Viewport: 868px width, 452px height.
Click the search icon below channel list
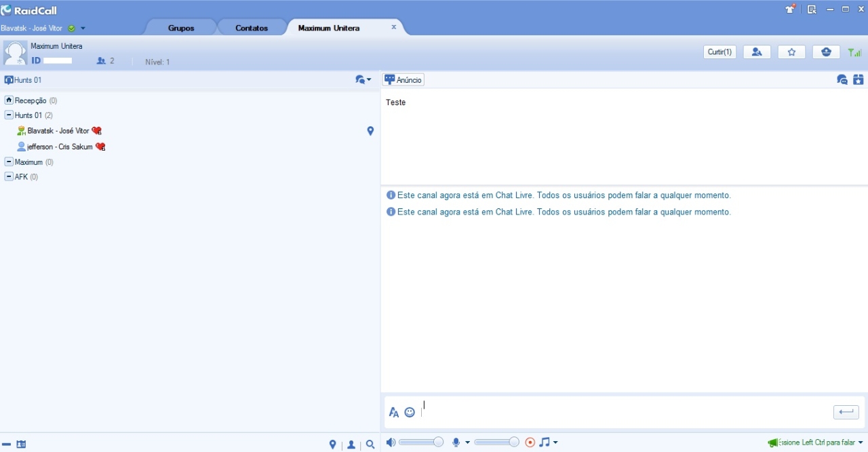(370, 445)
